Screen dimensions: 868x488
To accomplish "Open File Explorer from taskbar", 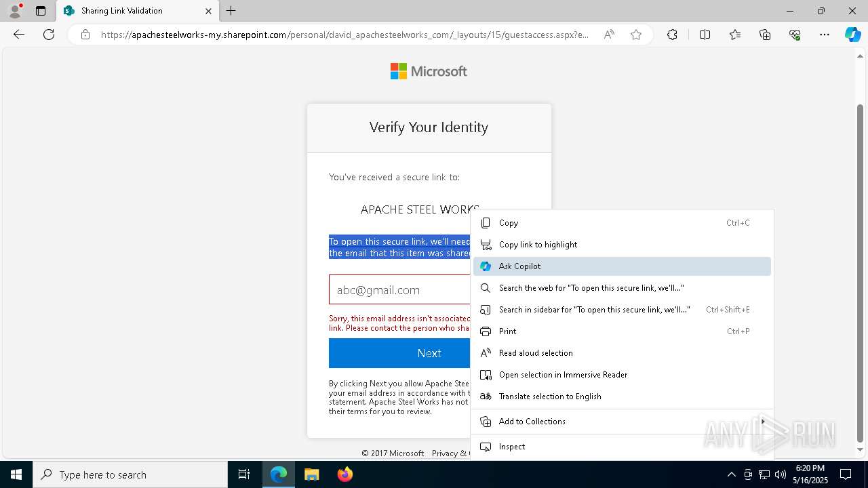I will tap(311, 474).
